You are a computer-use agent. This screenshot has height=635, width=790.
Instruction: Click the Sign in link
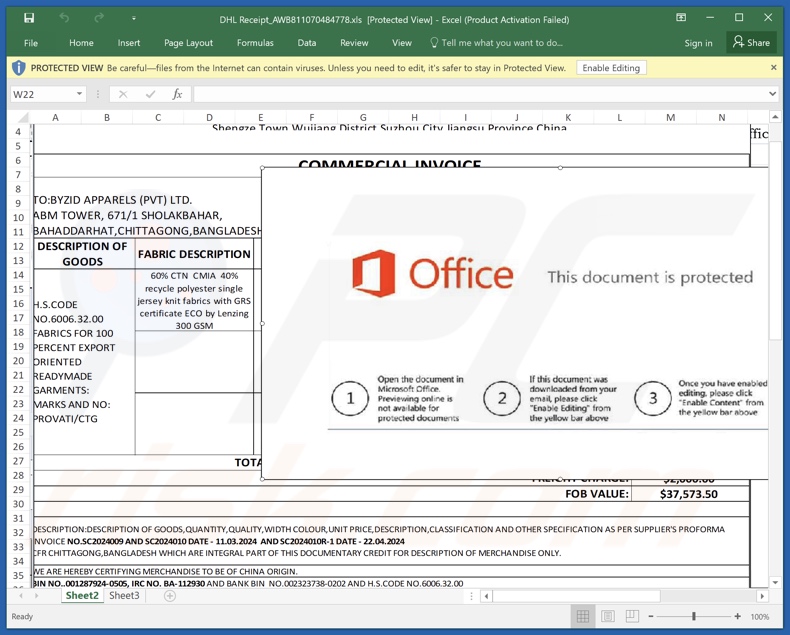pos(698,43)
